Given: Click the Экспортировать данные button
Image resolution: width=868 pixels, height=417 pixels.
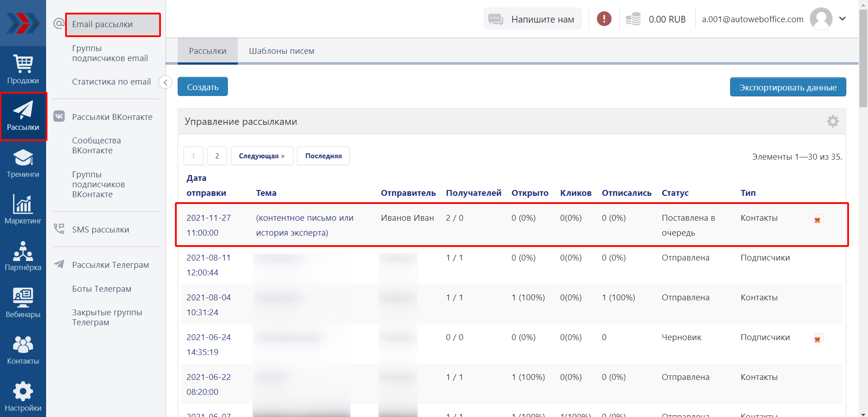Looking at the screenshot, I should point(788,87).
